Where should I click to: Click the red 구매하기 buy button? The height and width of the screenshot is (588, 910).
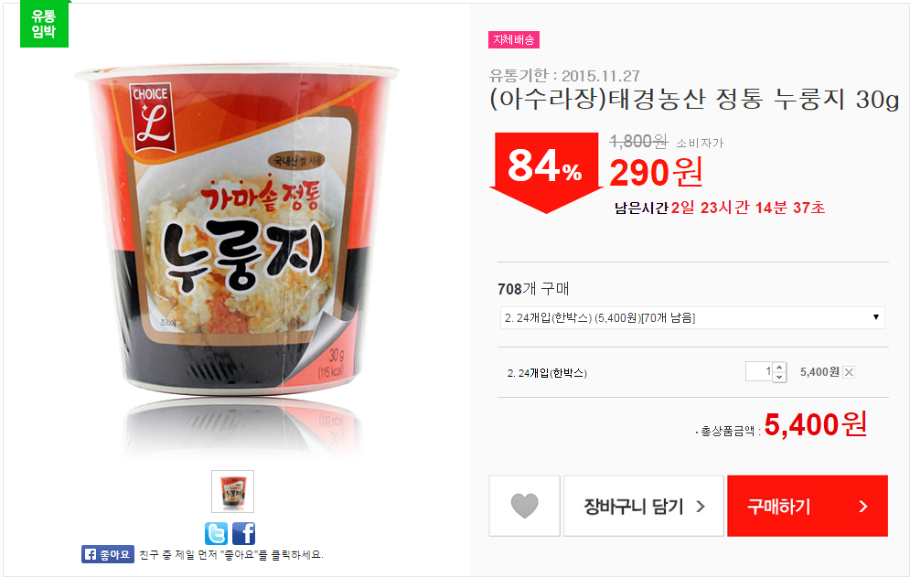click(808, 507)
